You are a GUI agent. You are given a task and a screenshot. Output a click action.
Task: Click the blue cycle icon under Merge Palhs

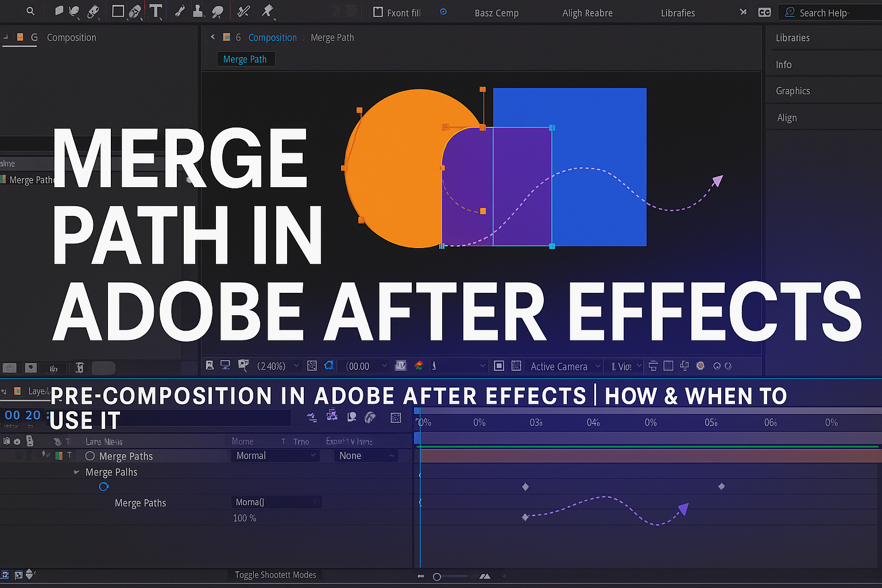104,486
